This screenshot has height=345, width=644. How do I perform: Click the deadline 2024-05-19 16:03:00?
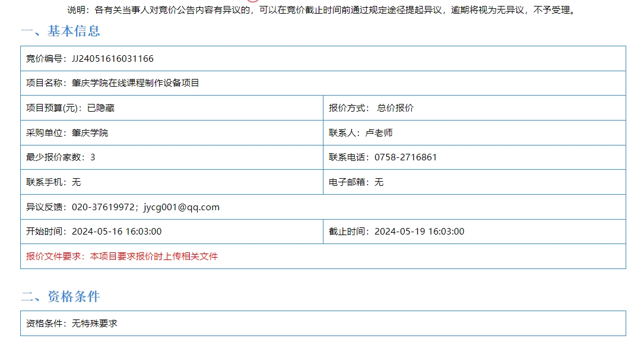click(x=419, y=232)
